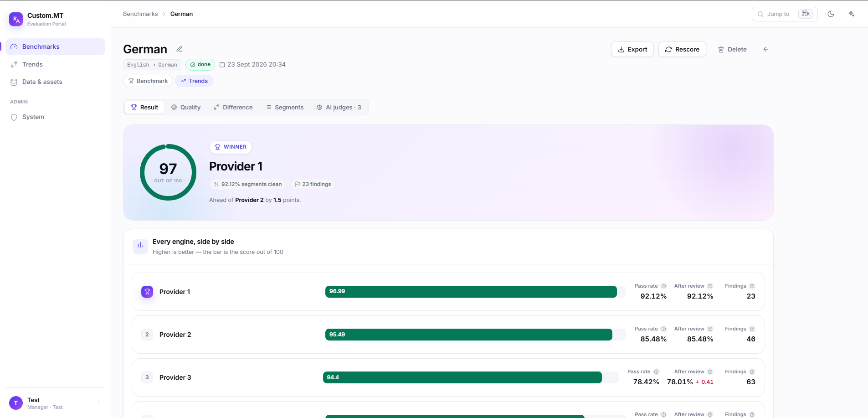The image size is (868, 418).
Task: Click the Delete button
Action: 732,49
